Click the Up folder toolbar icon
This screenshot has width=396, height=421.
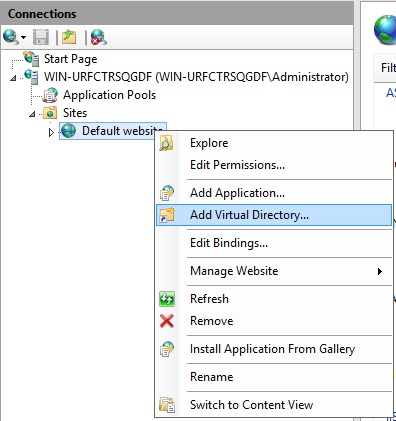[x=69, y=37]
